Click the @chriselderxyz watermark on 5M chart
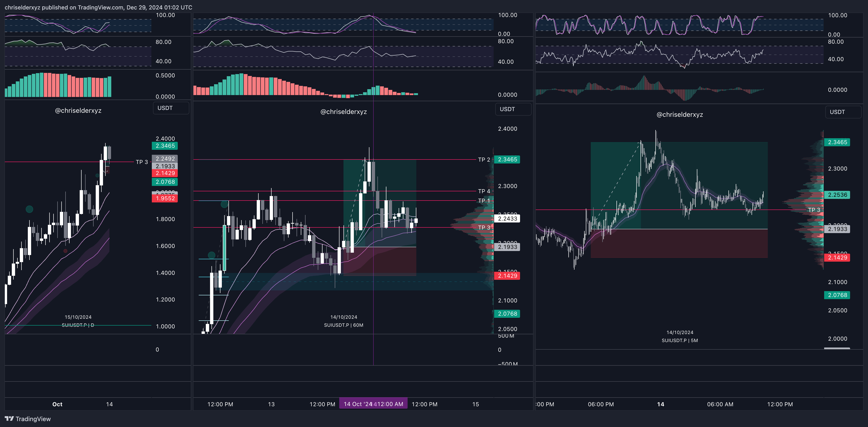Image resolution: width=868 pixels, height=427 pixels. click(x=679, y=115)
